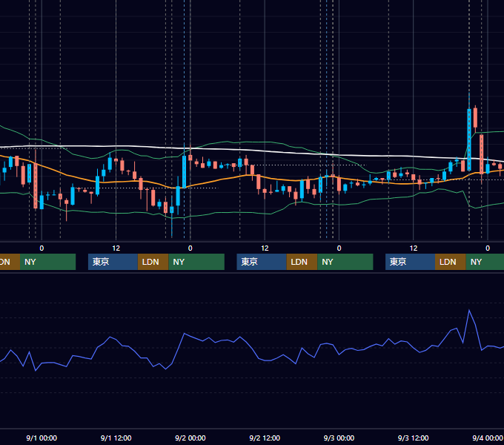Click the tall blue spike candle before 9/4 00:00
This screenshot has width=504, height=445.
pyautogui.click(x=469, y=139)
